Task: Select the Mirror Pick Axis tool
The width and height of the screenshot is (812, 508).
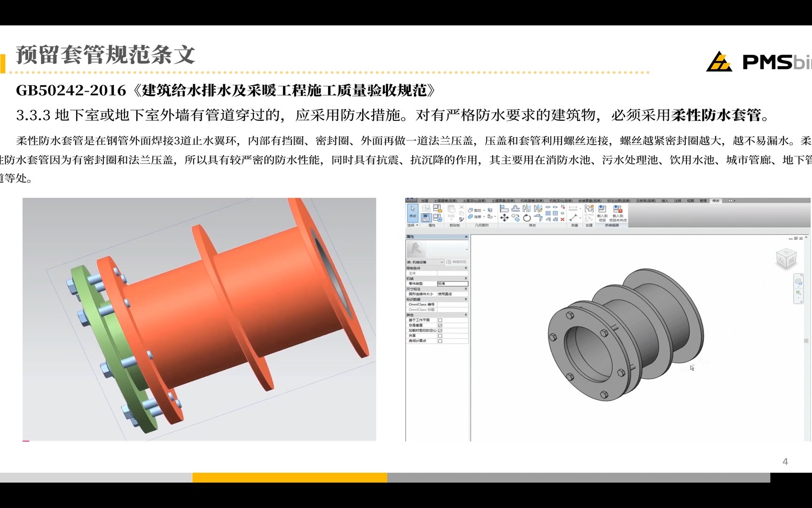Action: [527, 208]
